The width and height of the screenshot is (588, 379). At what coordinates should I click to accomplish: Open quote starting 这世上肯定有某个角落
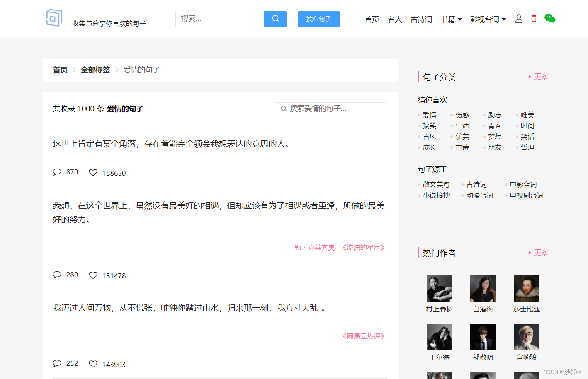(x=173, y=144)
